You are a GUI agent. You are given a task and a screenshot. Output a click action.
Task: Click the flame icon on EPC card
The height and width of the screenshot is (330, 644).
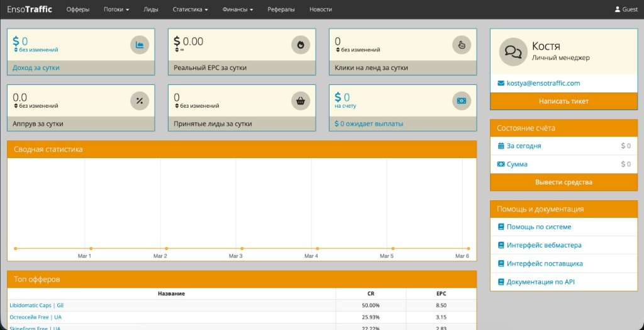coord(301,45)
